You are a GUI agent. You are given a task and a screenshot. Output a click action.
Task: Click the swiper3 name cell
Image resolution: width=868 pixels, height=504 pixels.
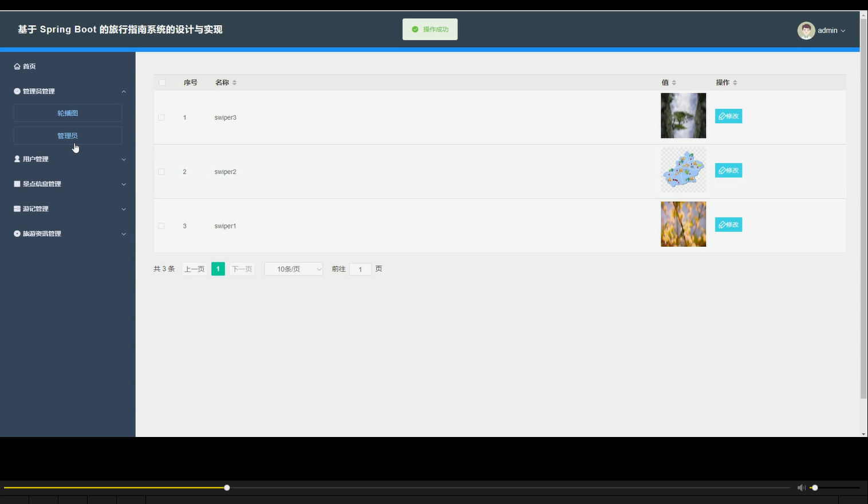tap(226, 117)
